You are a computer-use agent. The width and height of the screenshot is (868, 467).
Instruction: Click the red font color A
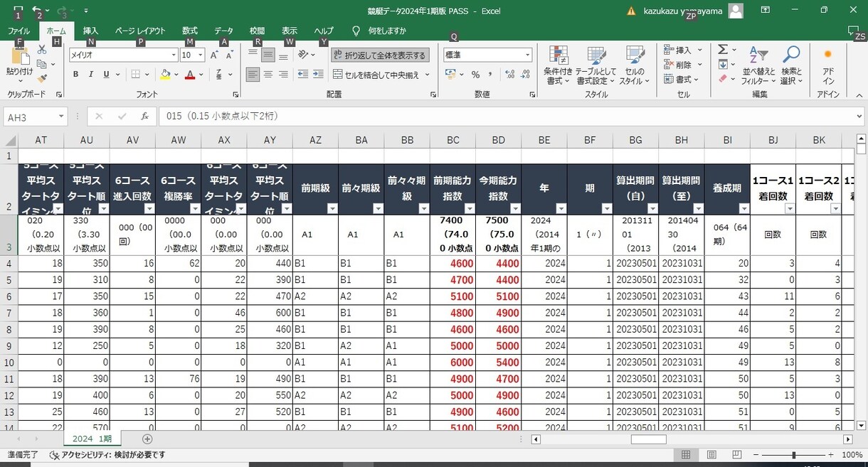click(x=189, y=74)
